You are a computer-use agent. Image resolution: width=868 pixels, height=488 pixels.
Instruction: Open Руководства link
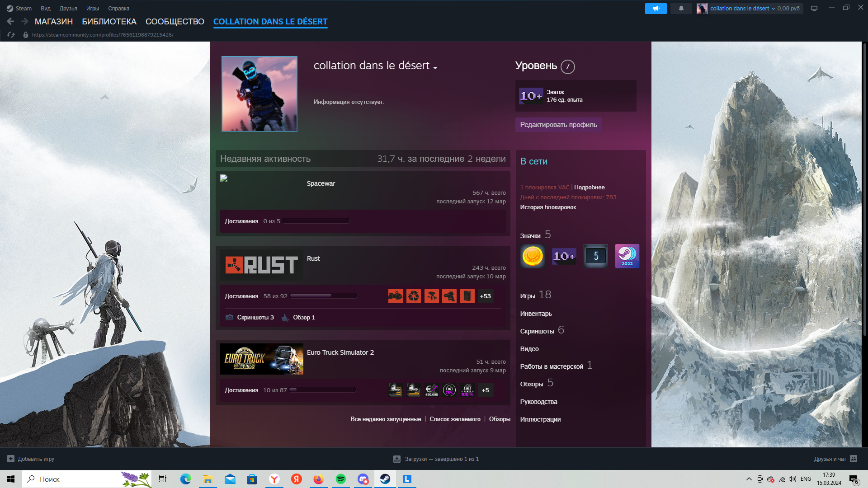point(538,402)
